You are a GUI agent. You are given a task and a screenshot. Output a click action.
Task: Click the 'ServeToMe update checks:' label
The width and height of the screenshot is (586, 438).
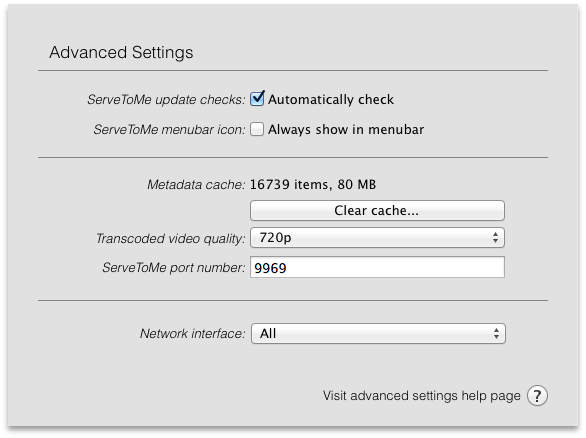coord(166,100)
